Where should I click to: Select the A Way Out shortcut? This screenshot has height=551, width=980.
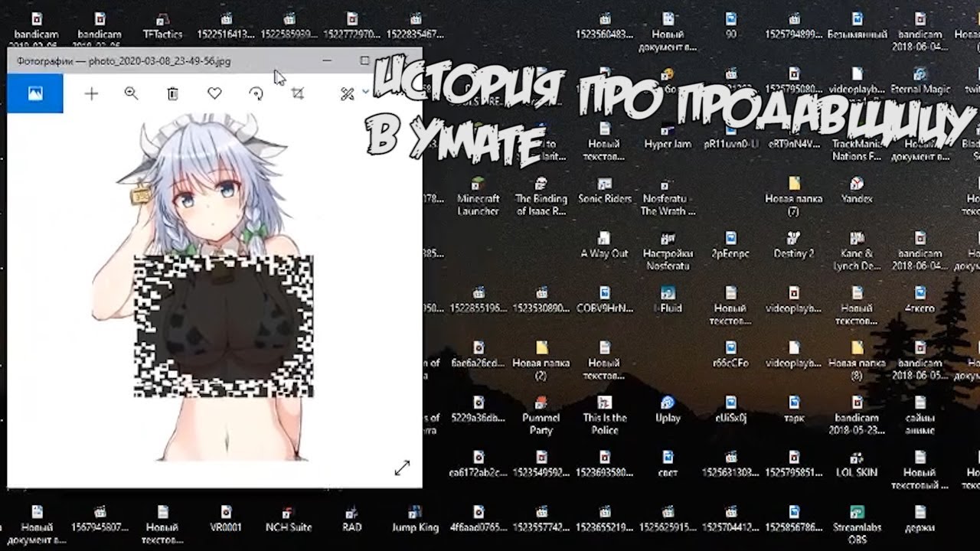click(x=605, y=245)
